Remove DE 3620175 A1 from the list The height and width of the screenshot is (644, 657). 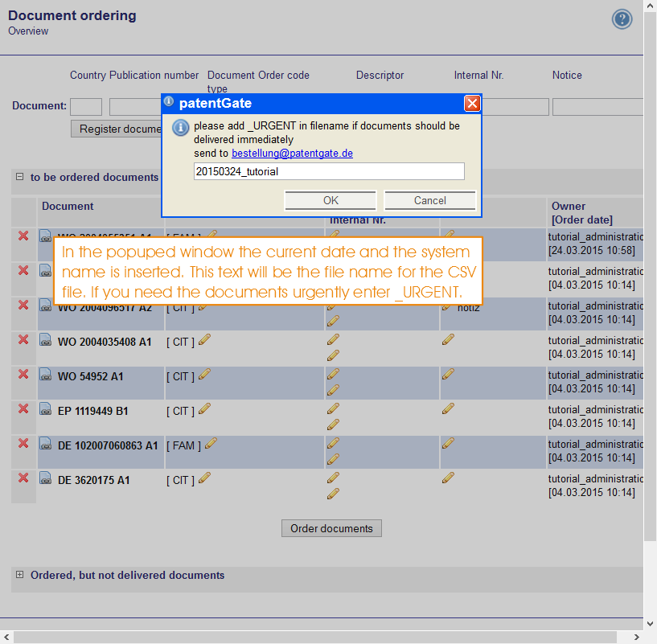[x=23, y=478]
